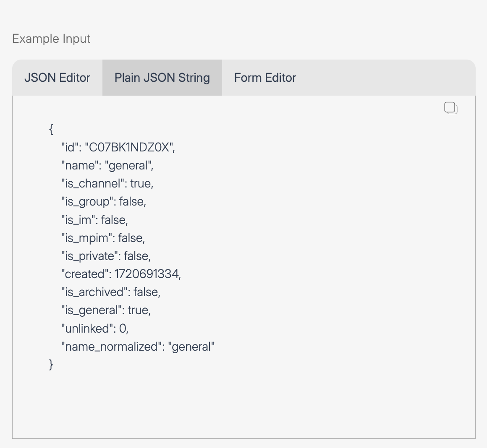The width and height of the screenshot is (487, 448).
Task: Click the closing curly brace
Action: click(51, 365)
